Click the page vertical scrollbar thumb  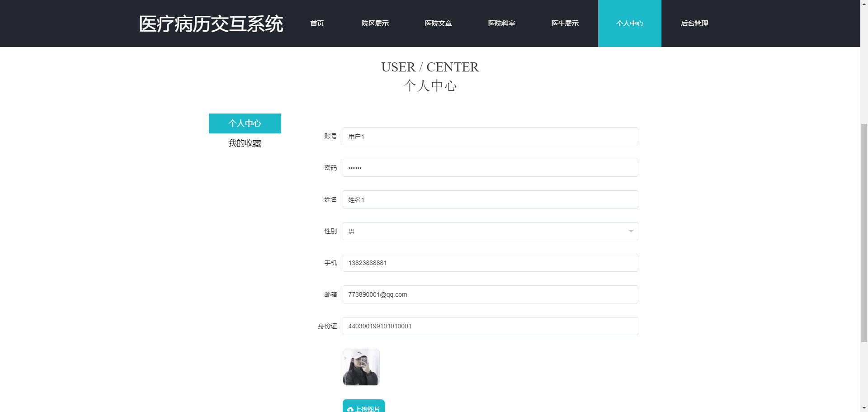tap(864, 232)
